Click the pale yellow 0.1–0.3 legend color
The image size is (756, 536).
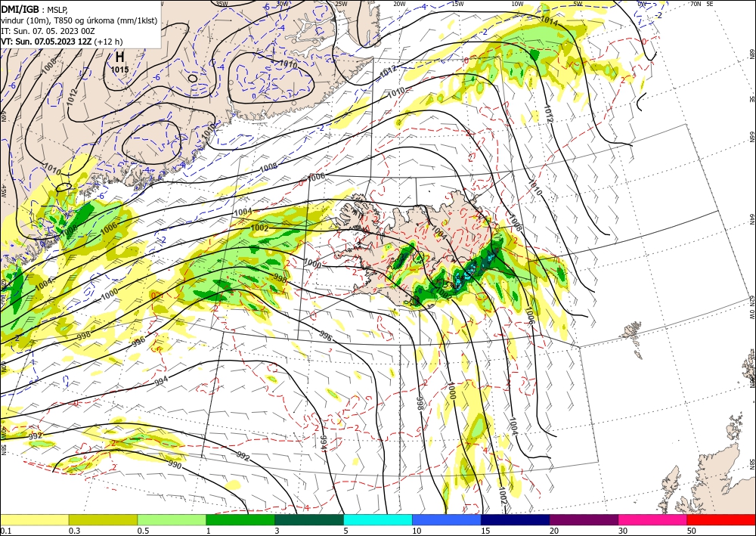click(x=34, y=519)
